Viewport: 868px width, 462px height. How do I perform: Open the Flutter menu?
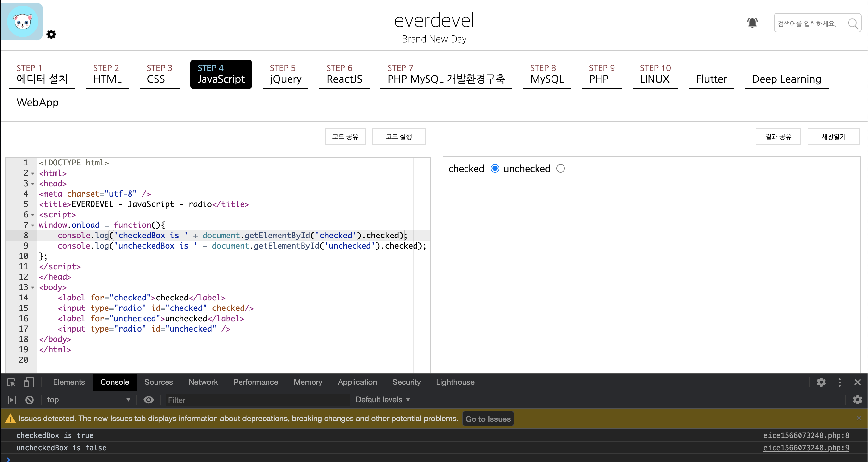click(711, 79)
